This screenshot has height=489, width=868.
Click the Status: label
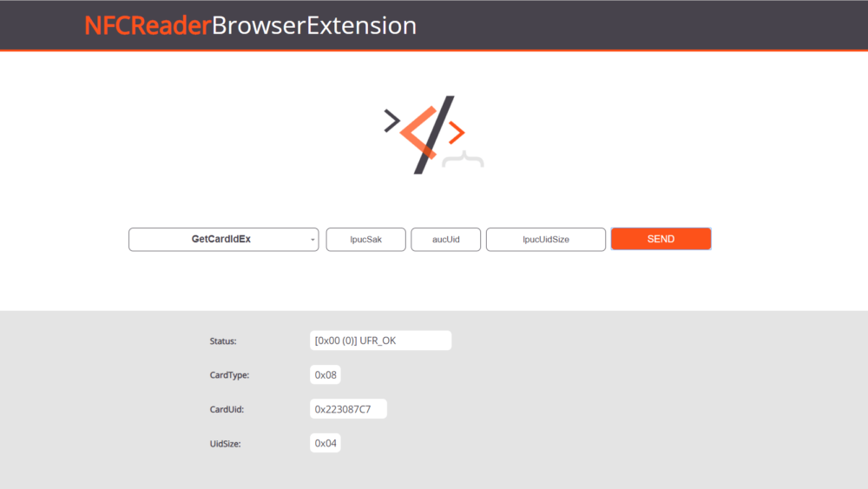click(x=223, y=341)
